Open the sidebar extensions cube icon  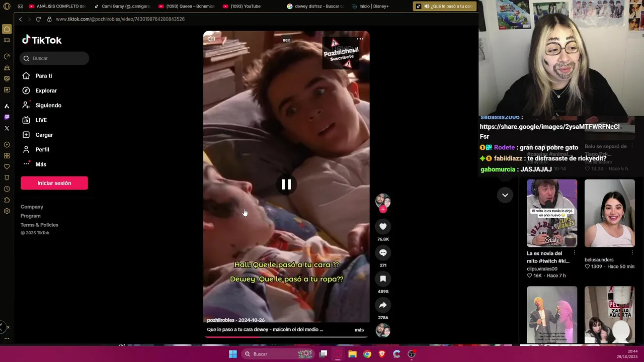tap(7, 200)
